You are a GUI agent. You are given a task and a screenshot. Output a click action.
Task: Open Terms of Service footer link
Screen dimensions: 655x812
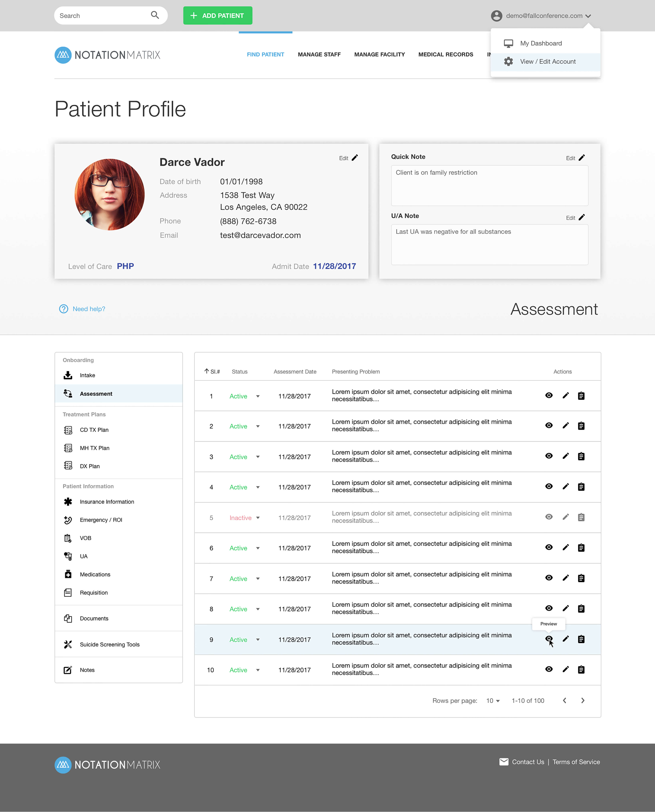(576, 762)
